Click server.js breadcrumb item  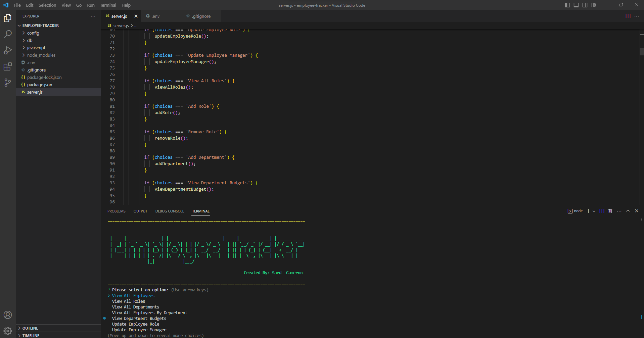click(118, 26)
